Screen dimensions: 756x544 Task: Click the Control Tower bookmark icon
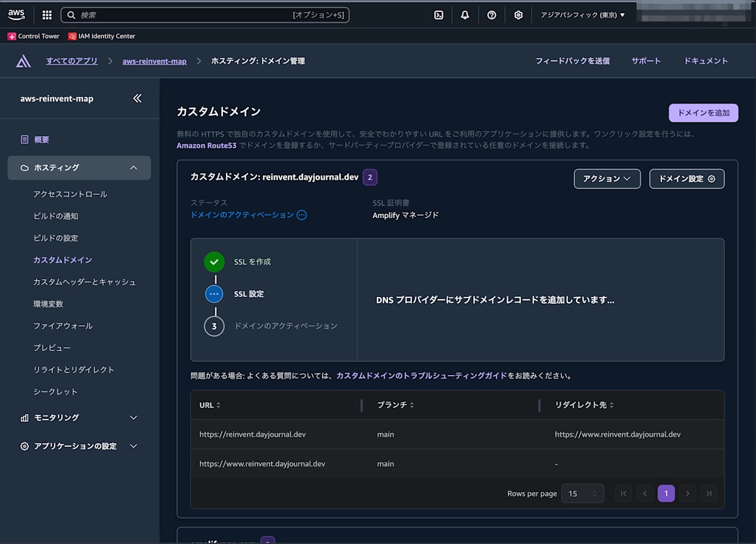(12, 37)
